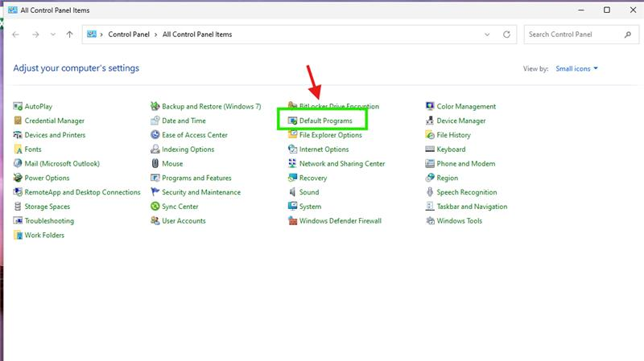This screenshot has height=361, width=644.
Task: Open the Default Programs icon
Action: pyautogui.click(x=292, y=121)
